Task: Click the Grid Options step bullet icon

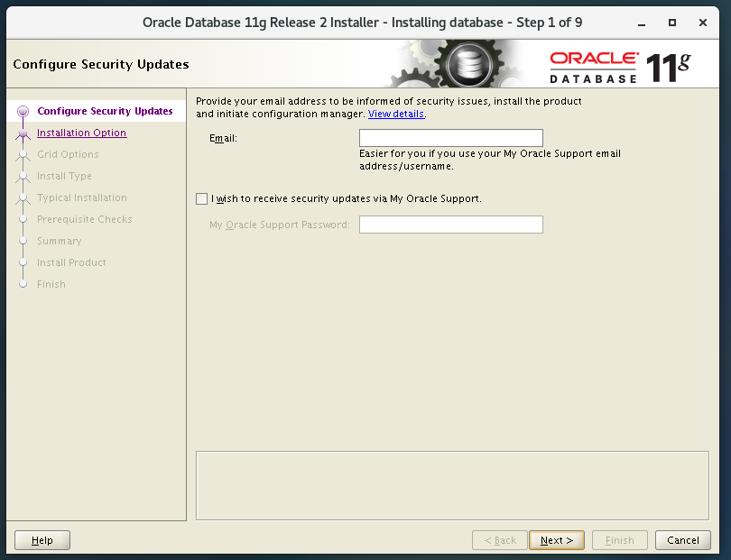Action: (23, 155)
